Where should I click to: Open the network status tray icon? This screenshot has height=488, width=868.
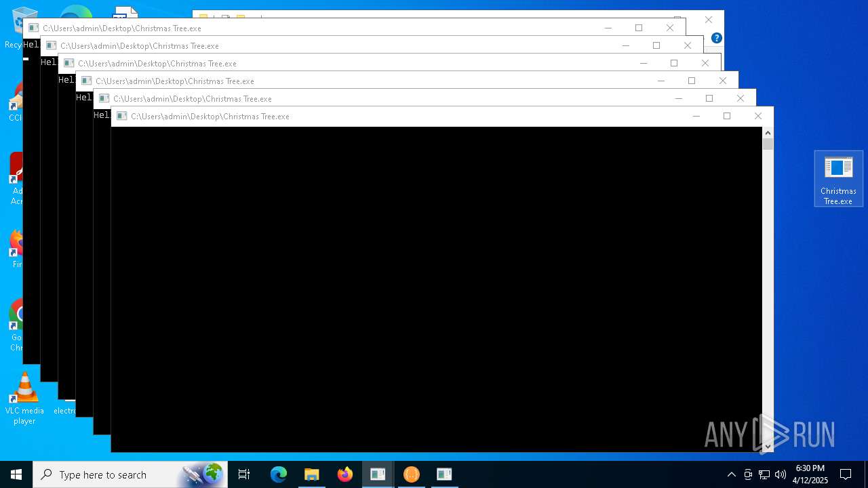764,474
